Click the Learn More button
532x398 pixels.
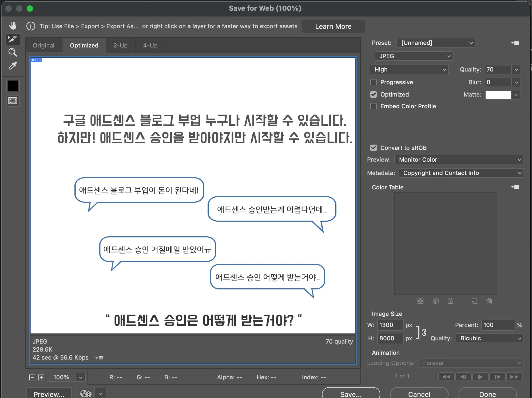(333, 26)
